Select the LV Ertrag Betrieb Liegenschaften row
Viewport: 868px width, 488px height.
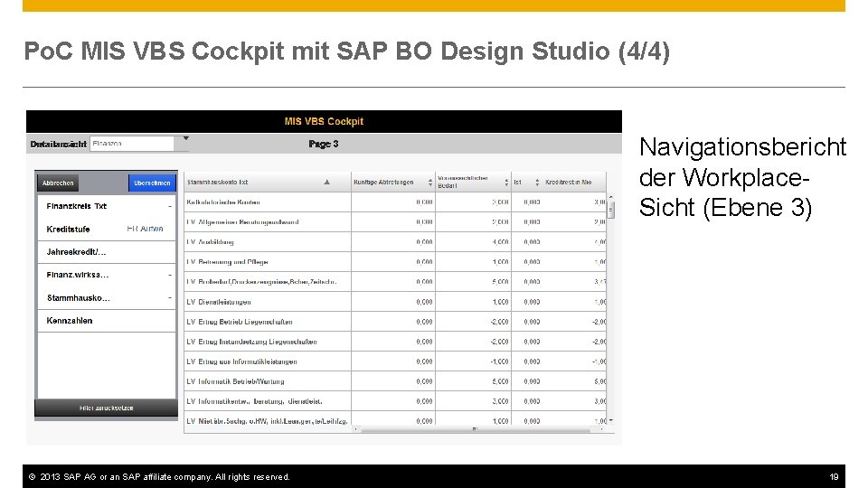[395, 322]
